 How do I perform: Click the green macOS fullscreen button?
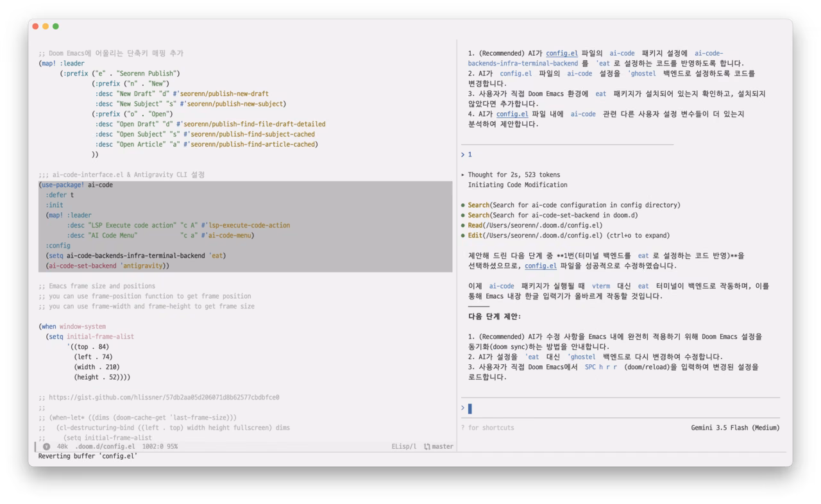[x=56, y=26]
